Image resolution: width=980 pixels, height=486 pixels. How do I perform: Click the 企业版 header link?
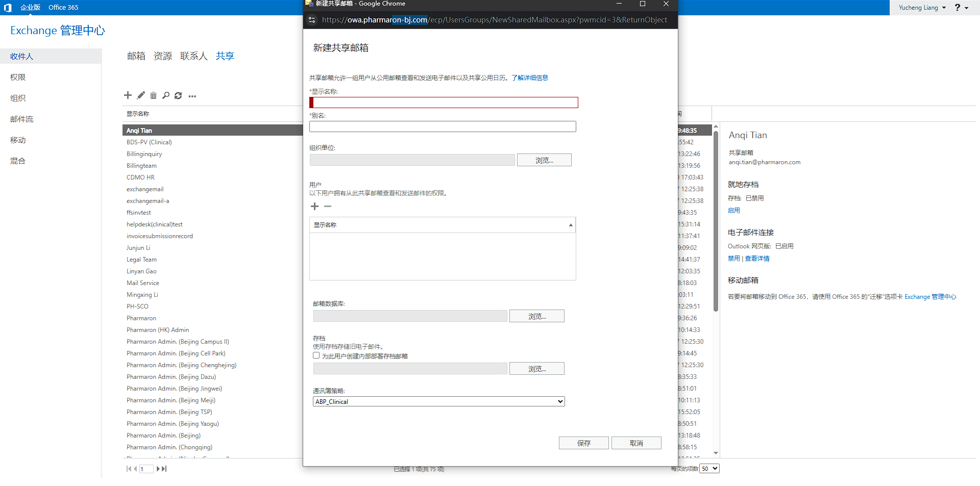[x=30, y=8]
